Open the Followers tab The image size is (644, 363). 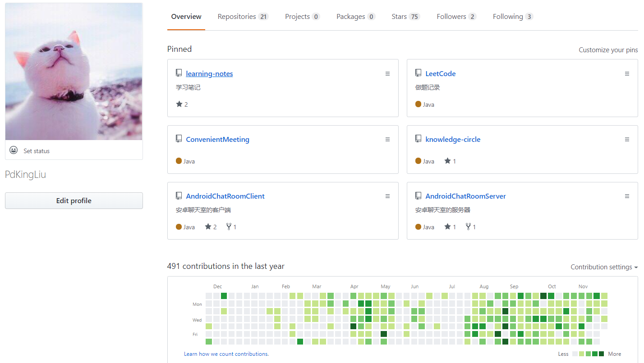click(456, 17)
